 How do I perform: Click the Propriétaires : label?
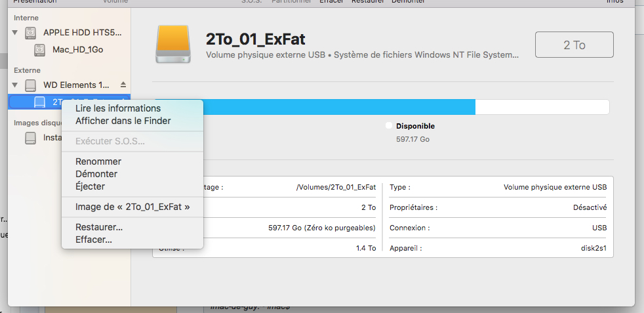(413, 208)
